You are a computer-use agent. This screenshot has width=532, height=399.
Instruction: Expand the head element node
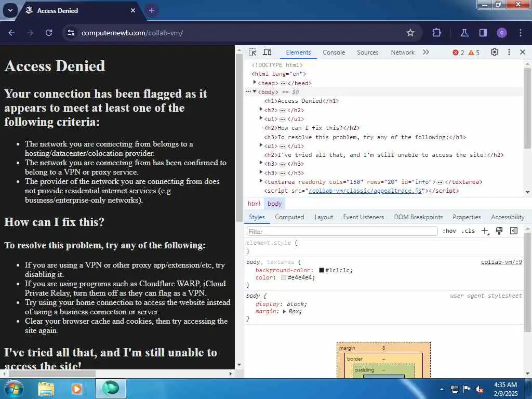coord(255,83)
